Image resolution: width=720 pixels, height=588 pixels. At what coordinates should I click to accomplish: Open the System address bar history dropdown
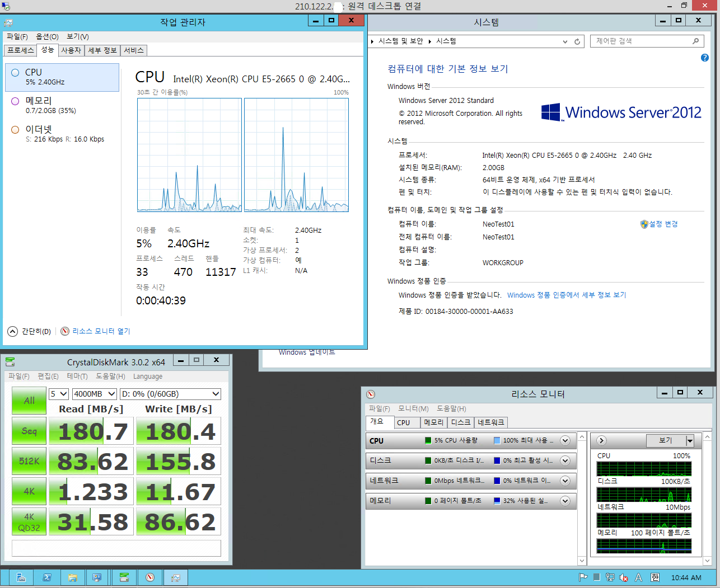(565, 41)
